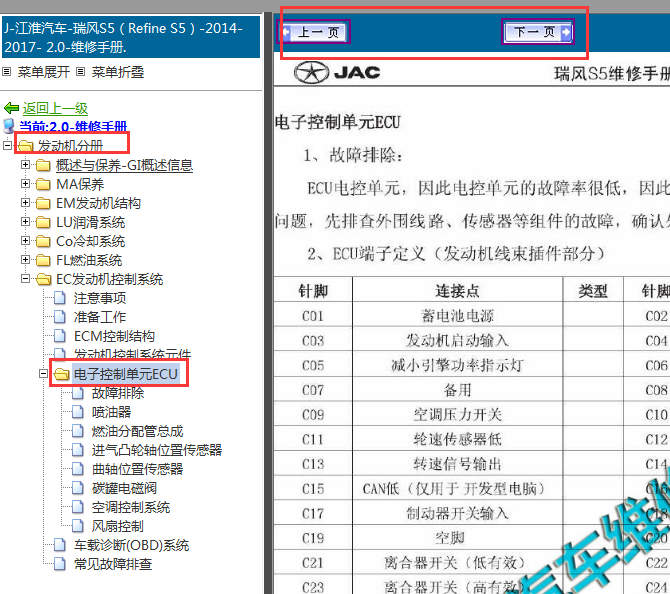Collapse the 电子控制单元ECU node

point(43,373)
